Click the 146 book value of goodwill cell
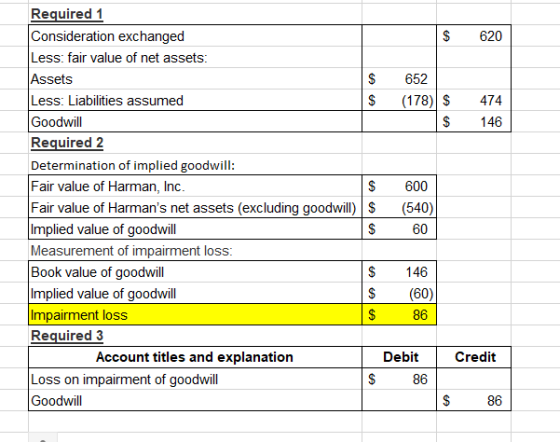This screenshot has width=560, height=442. (x=399, y=272)
